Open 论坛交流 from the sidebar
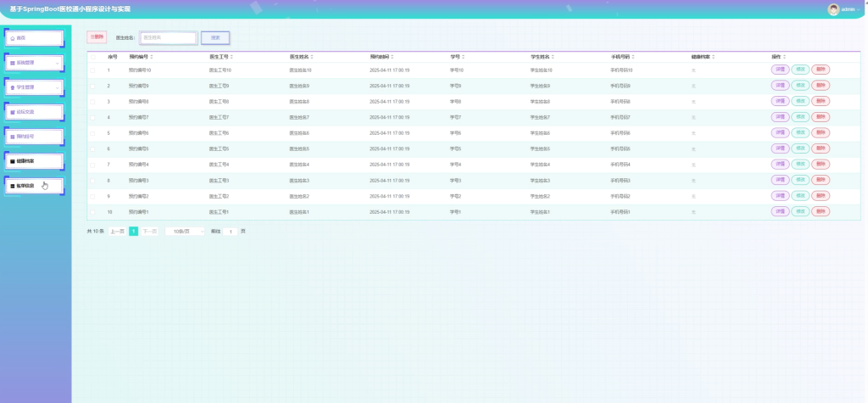 coord(34,112)
